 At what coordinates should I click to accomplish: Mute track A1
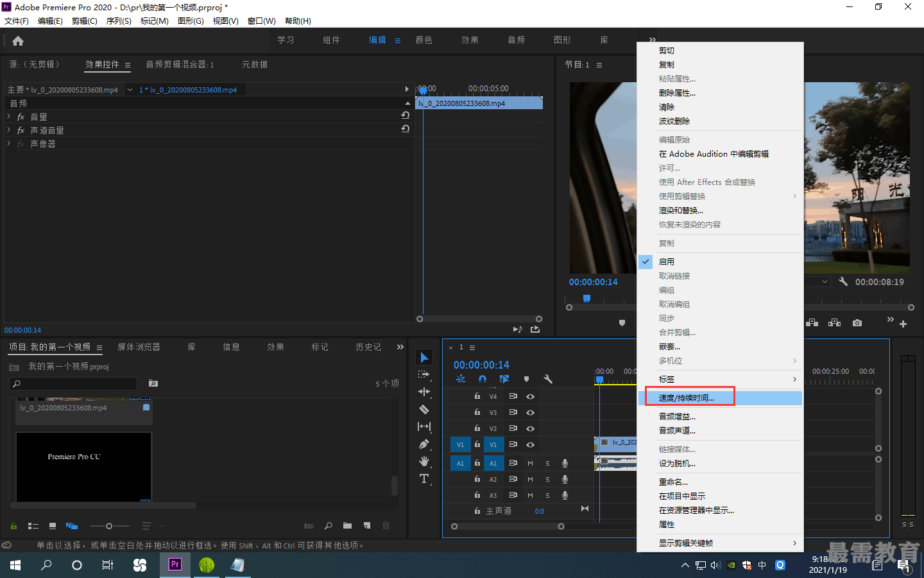coord(531,463)
